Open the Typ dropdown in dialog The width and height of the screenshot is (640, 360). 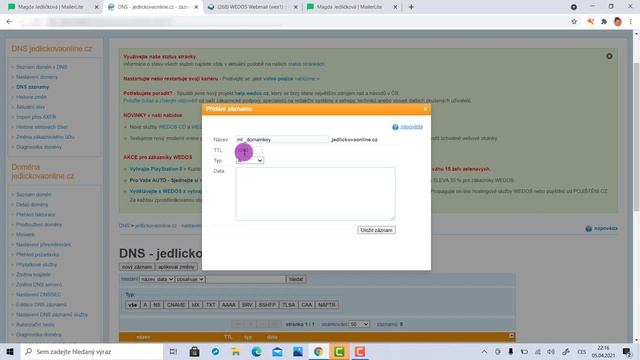click(250, 160)
